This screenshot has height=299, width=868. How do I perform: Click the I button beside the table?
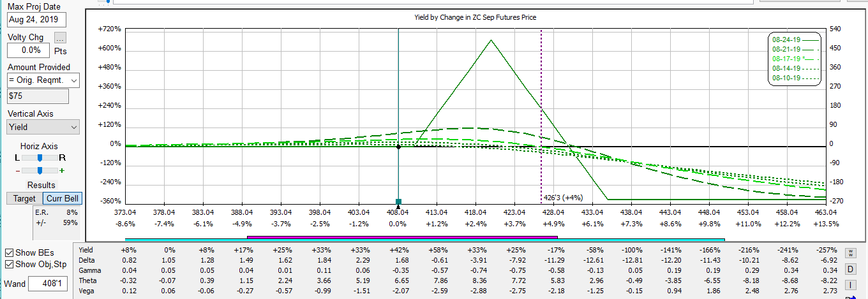coord(850,284)
